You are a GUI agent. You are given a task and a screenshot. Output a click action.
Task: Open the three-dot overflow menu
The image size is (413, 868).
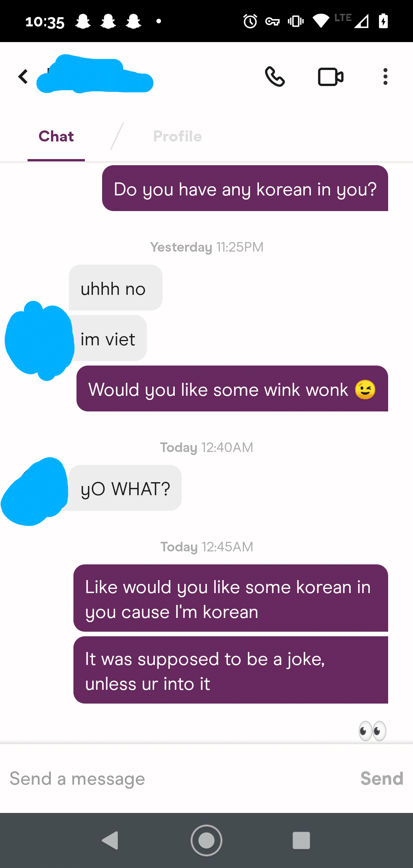click(x=385, y=76)
